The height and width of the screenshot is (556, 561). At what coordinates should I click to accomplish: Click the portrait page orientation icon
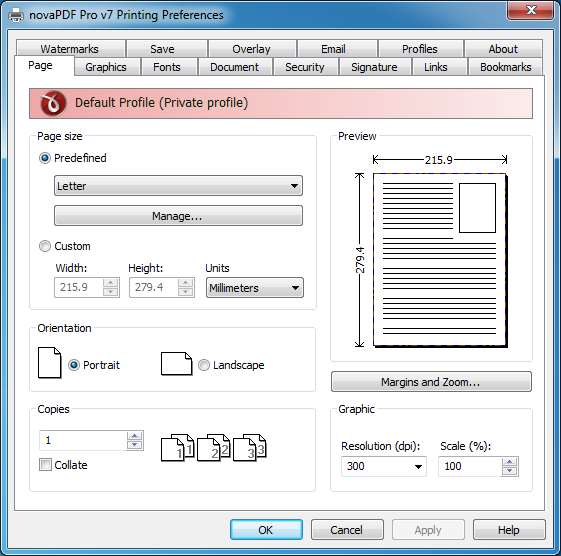click(x=49, y=362)
